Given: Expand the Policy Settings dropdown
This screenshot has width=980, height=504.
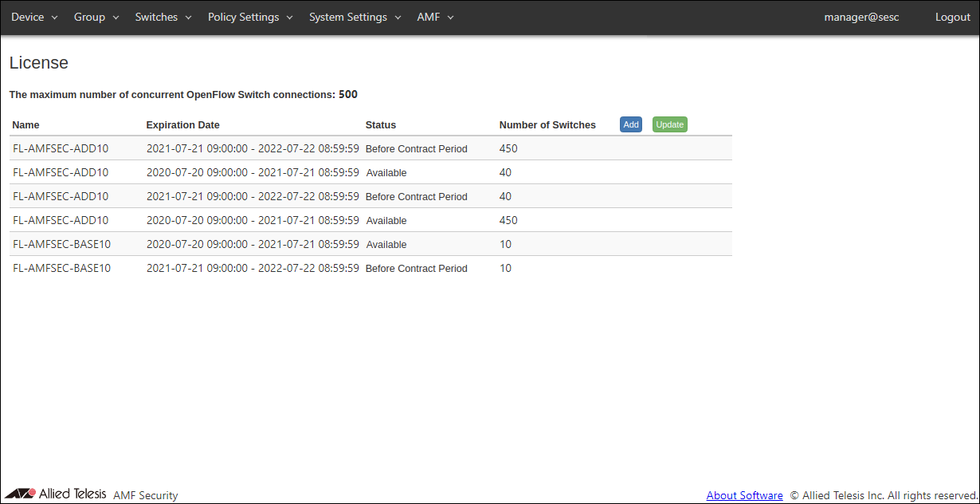Looking at the screenshot, I should [x=250, y=17].
